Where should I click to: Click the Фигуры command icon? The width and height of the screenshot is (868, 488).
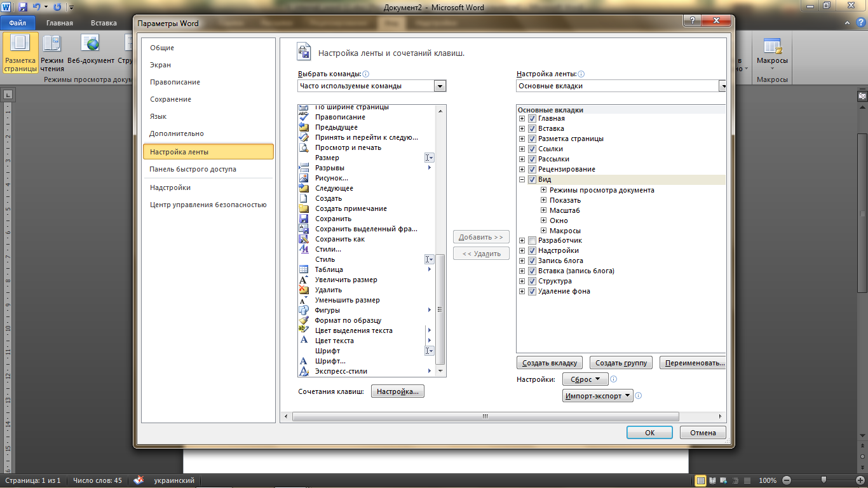[304, 310]
